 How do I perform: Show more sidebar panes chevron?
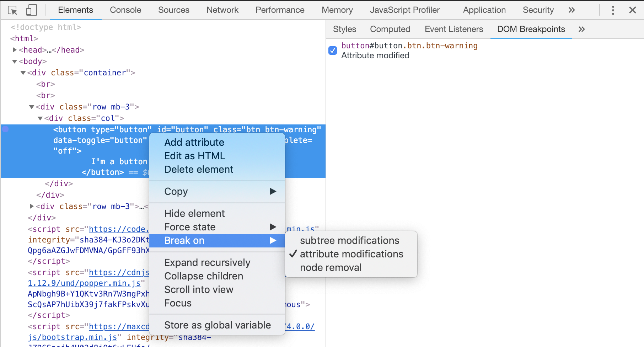(581, 29)
